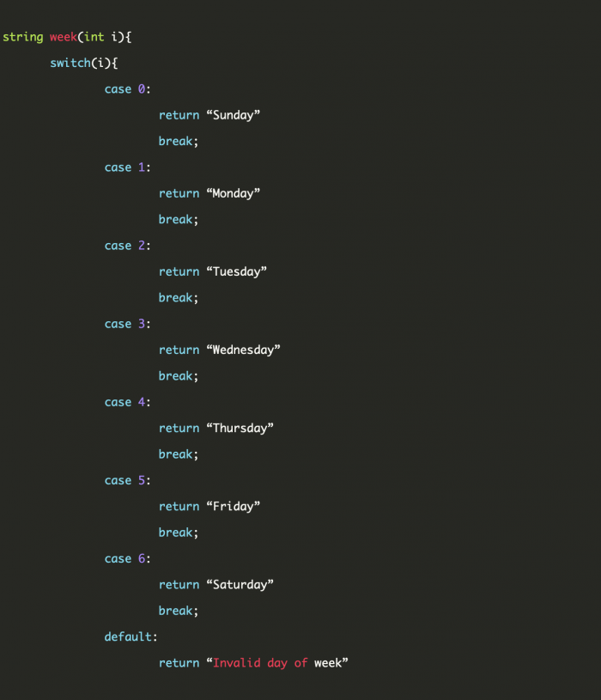
Task: Click the "break" below the Saturday return
Action: pos(176,611)
